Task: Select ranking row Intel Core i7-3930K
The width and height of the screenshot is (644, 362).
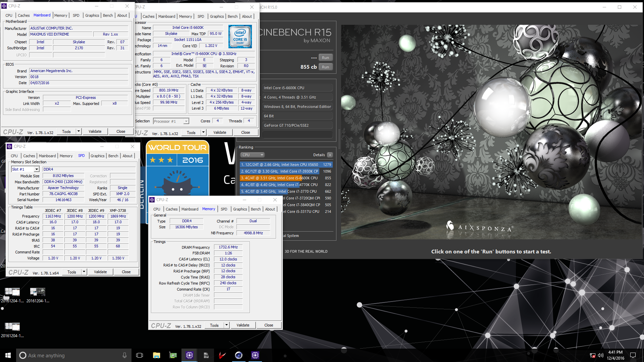Action: [x=286, y=171]
